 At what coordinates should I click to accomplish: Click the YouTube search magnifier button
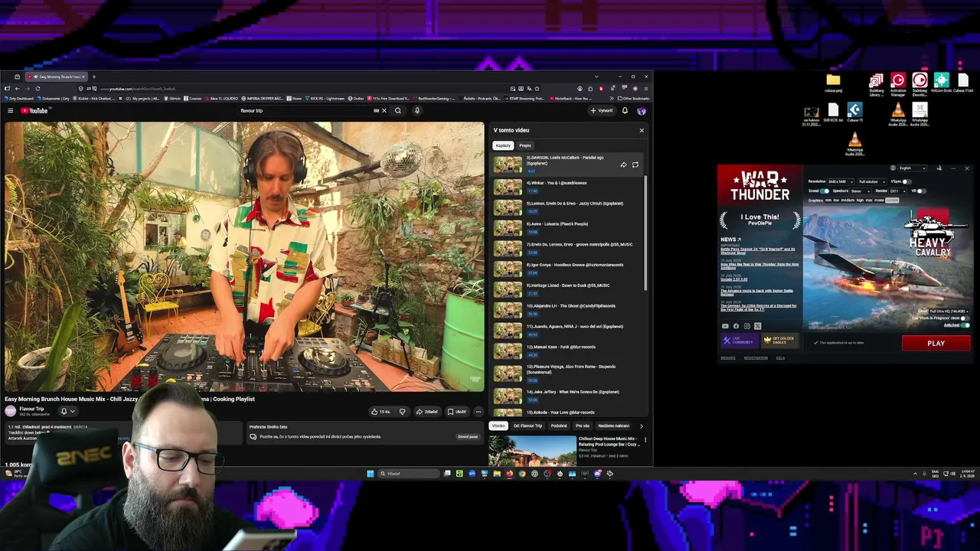[x=397, y=111]
